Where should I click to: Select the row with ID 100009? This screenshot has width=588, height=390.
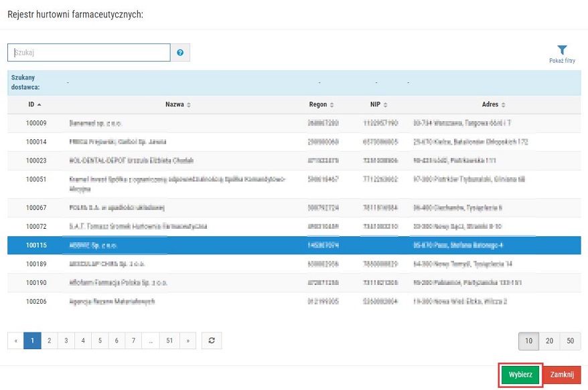294,123
